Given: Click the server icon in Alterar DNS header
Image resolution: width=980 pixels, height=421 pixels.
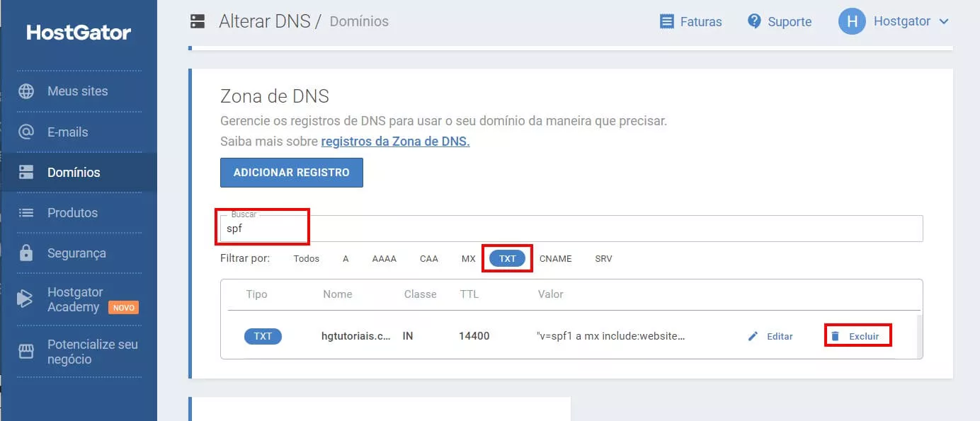Looking at the screenshot, I should click(198, 21).
